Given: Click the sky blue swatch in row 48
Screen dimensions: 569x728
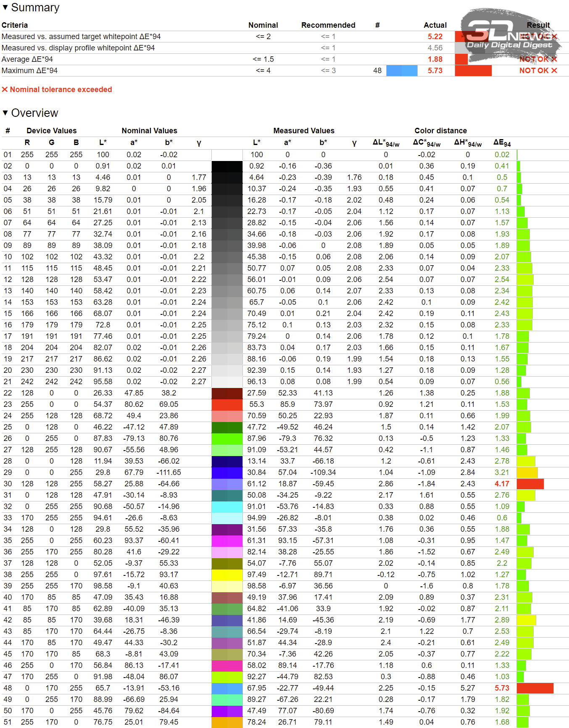Looking at the screenshot, I should coord(227,688).
